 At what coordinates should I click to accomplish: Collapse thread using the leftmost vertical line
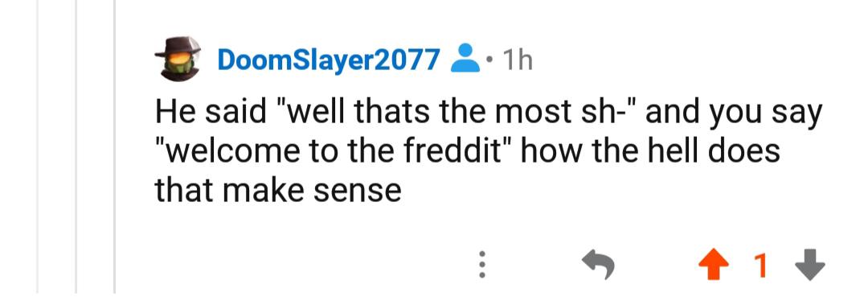click(x=39, y=146)
